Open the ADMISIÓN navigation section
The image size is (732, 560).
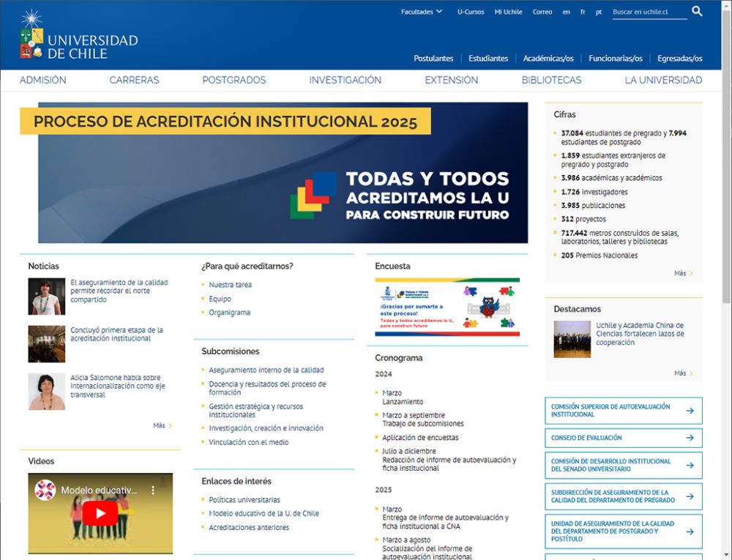44,80
